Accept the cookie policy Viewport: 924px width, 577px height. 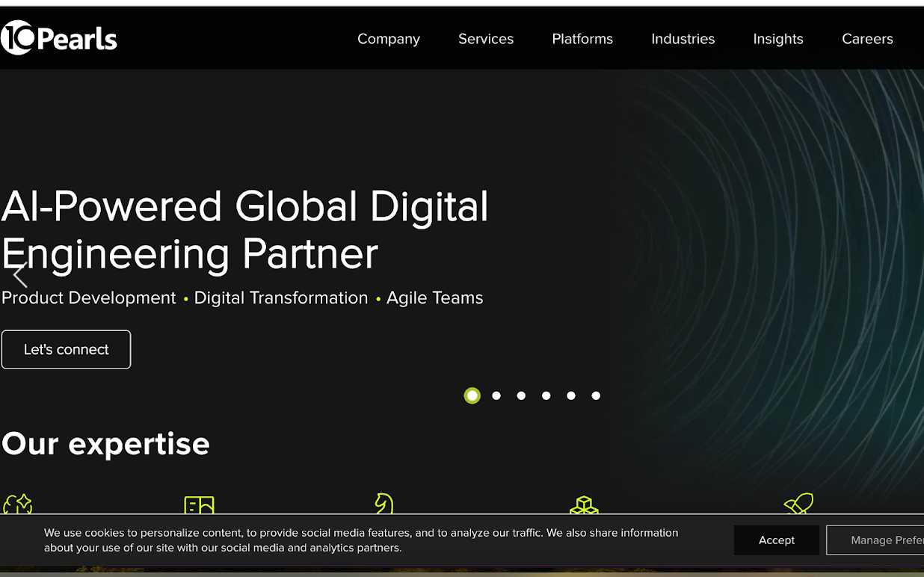pos(776,540)
